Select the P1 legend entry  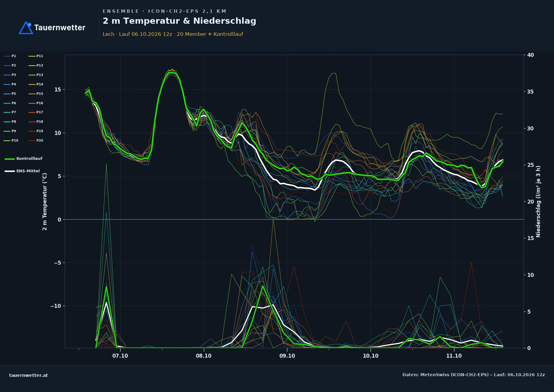[x=10, y=56]
